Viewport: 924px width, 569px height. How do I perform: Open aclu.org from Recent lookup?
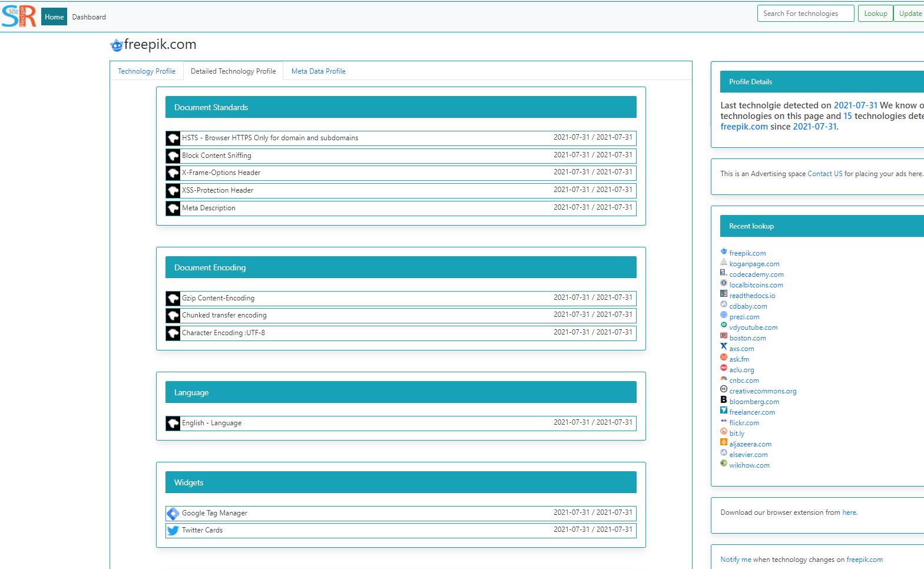[x=741, y=370]
